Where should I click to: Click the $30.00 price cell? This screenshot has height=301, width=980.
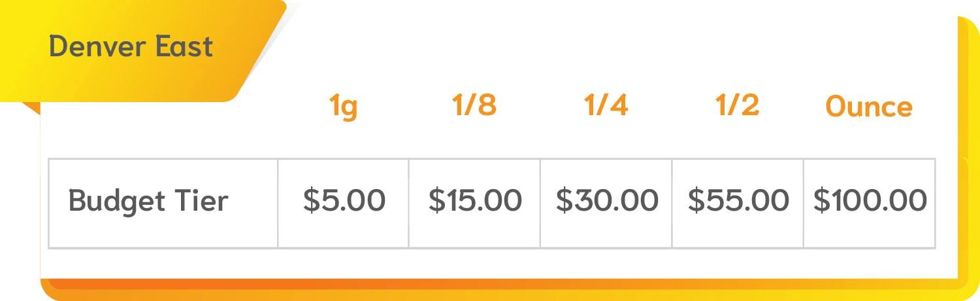[606, 203]
